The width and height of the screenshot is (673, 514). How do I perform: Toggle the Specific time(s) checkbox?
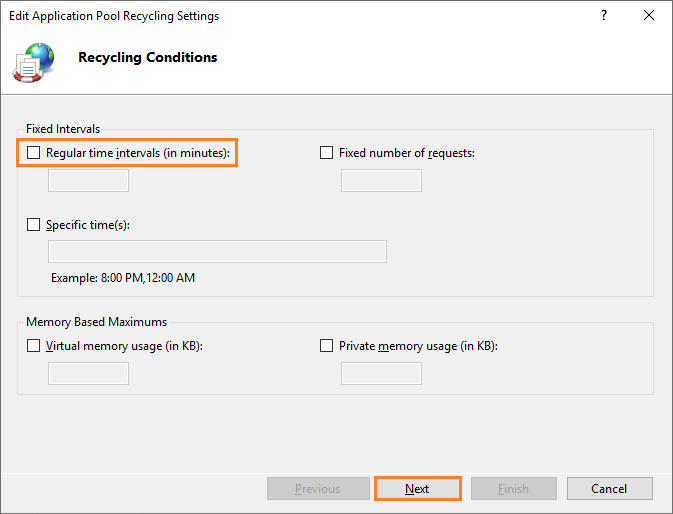click(33, 224)
